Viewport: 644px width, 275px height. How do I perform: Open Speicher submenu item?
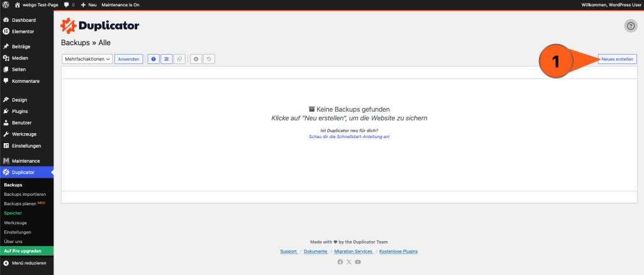point(13,213)
